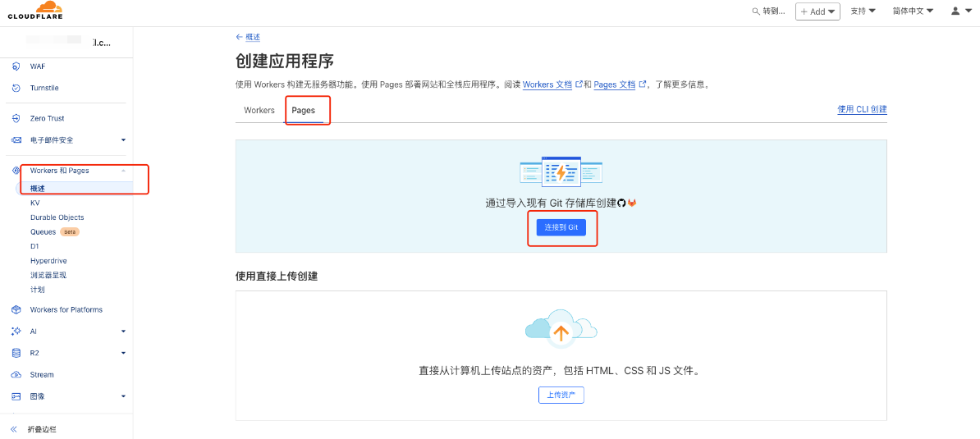Click the R2 database icon
Screen dimensions: 980x439
coord(17,353)
